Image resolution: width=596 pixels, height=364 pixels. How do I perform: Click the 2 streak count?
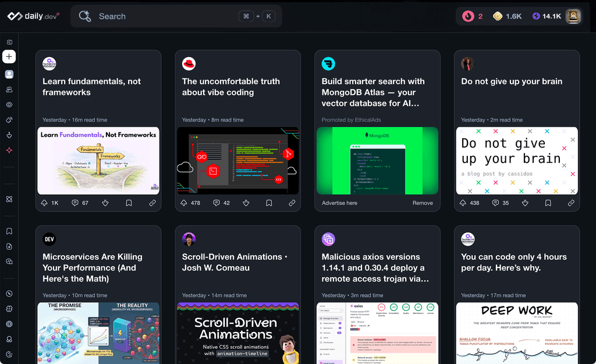480,16
